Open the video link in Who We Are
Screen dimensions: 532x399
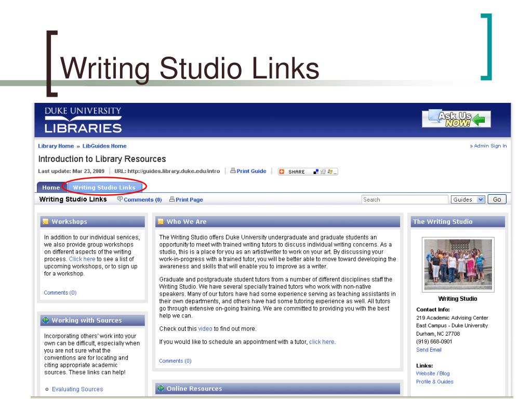coord(205,328)
